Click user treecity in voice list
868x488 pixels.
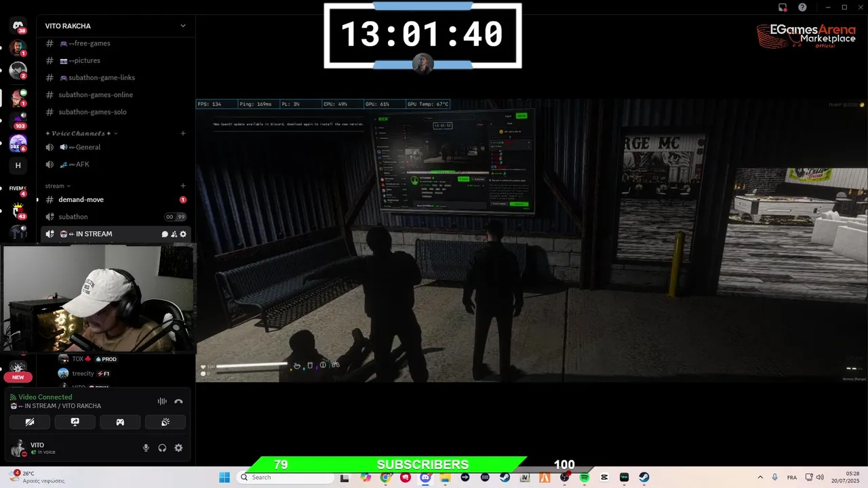coord(84,373)
